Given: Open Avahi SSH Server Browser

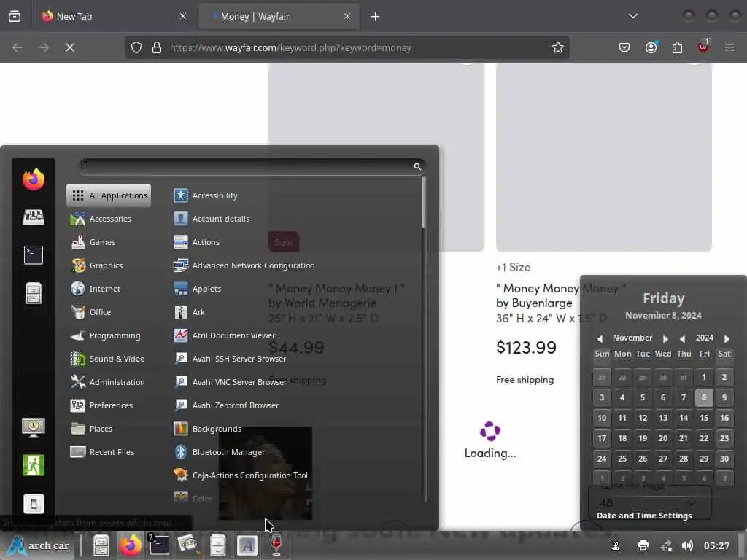Looking at the screenshot, I should pyautogui.click(x=295, y=359).
